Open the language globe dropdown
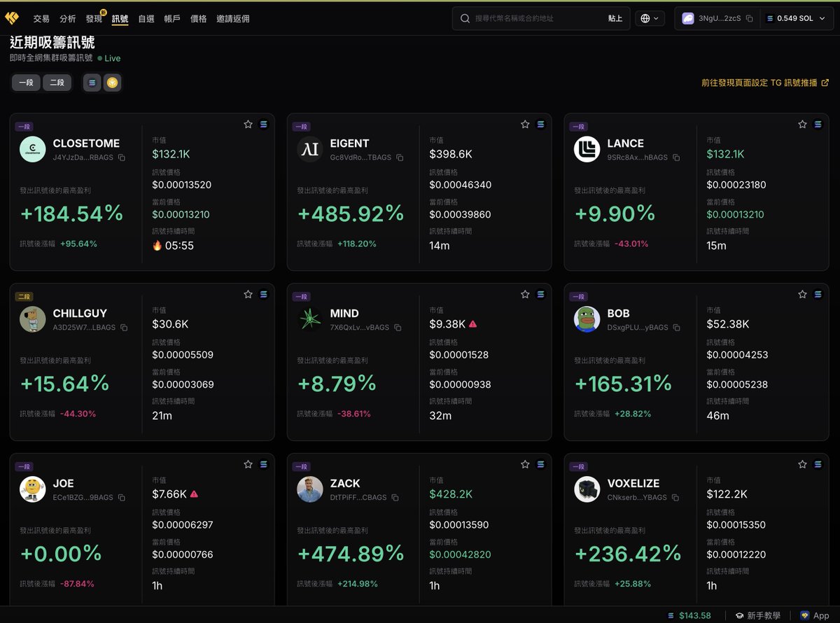This screenshot has height=623, width=840. click(650, 19)
